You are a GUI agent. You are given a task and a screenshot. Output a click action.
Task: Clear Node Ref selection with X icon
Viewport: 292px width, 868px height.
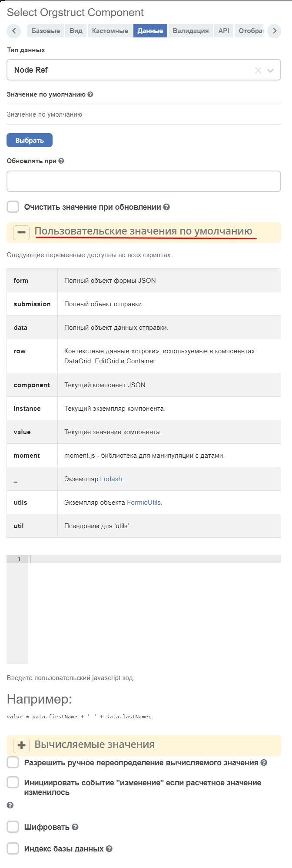point(258,70)
